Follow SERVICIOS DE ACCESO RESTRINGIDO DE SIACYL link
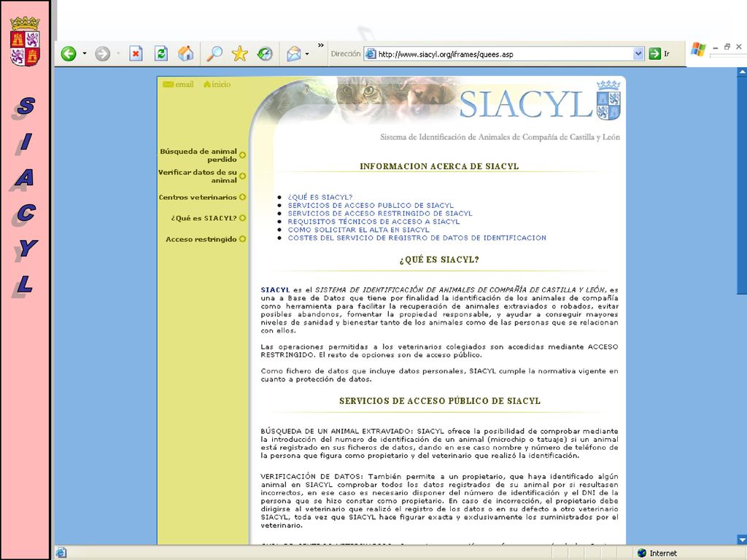Image resolution: width=747 pixels, height=560 pixels. pyautogui.click(x=380, y=214)
